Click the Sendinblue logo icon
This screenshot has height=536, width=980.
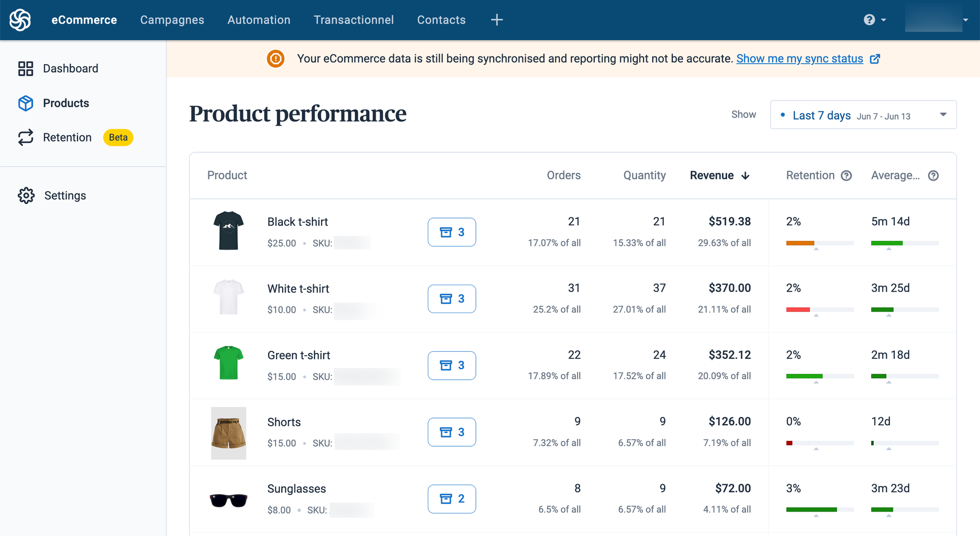[20, 20]
